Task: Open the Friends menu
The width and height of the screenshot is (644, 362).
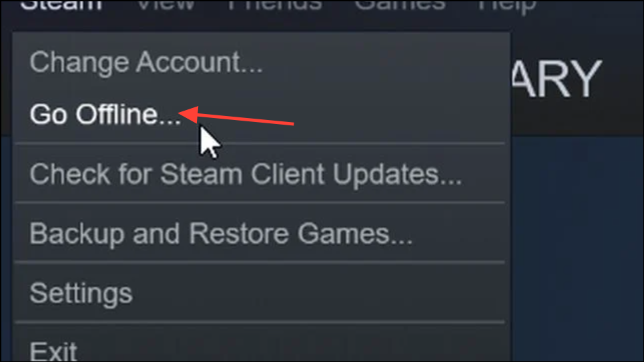Action: 274,5
